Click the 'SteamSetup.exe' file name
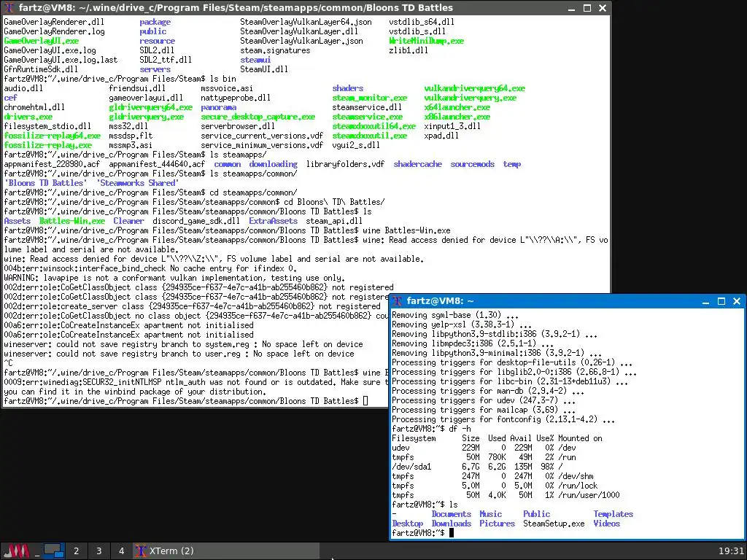 pyautogui.click(x=554, y=524)
